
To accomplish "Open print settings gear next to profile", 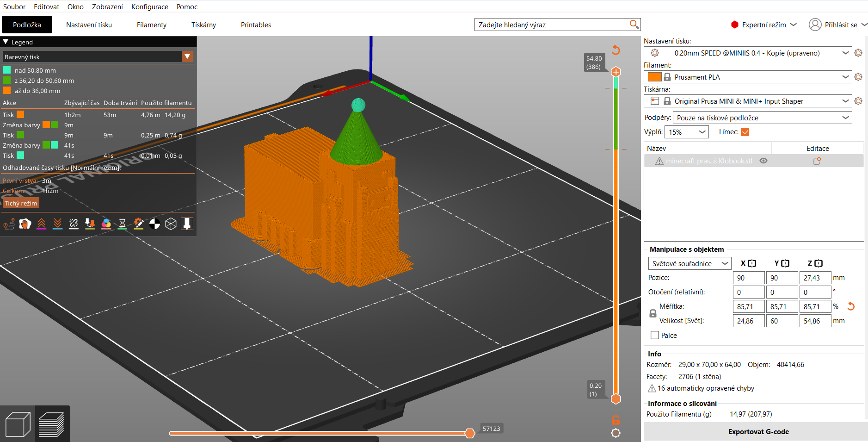I will [x=858, y=53].
